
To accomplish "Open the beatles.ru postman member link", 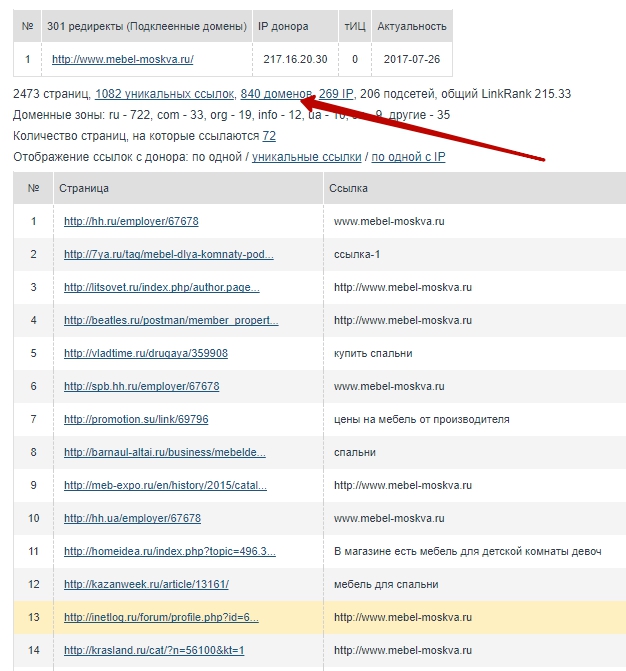I will pyautogui.click(x=171, y=320).
